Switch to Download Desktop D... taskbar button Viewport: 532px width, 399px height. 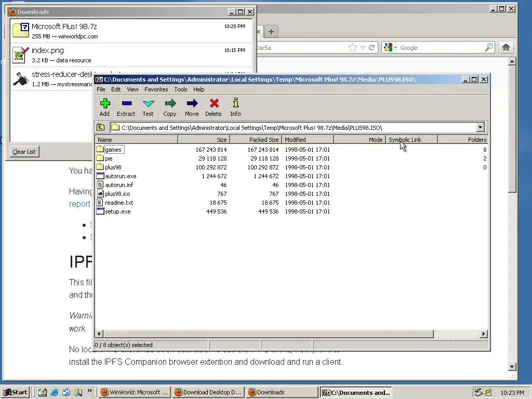(208, 392)
